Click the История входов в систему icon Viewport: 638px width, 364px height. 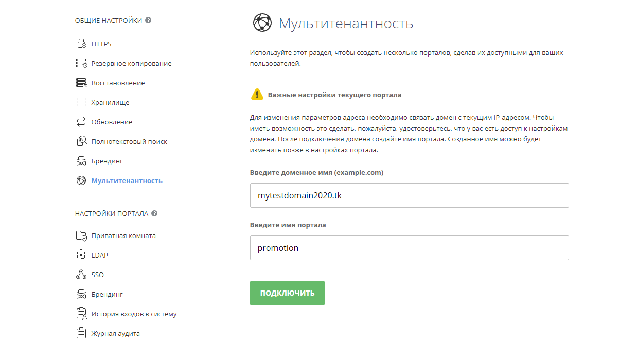[81, 314]
